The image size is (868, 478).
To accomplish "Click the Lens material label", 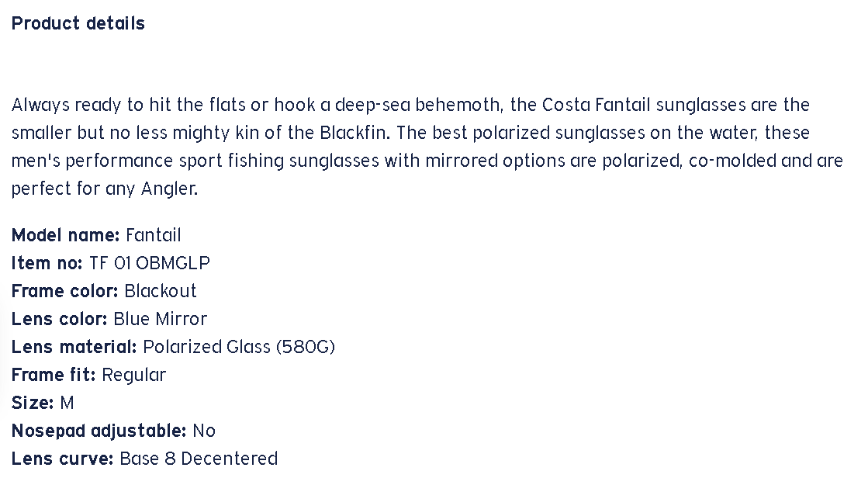I will pyautogui.click(x=74, y=347).
